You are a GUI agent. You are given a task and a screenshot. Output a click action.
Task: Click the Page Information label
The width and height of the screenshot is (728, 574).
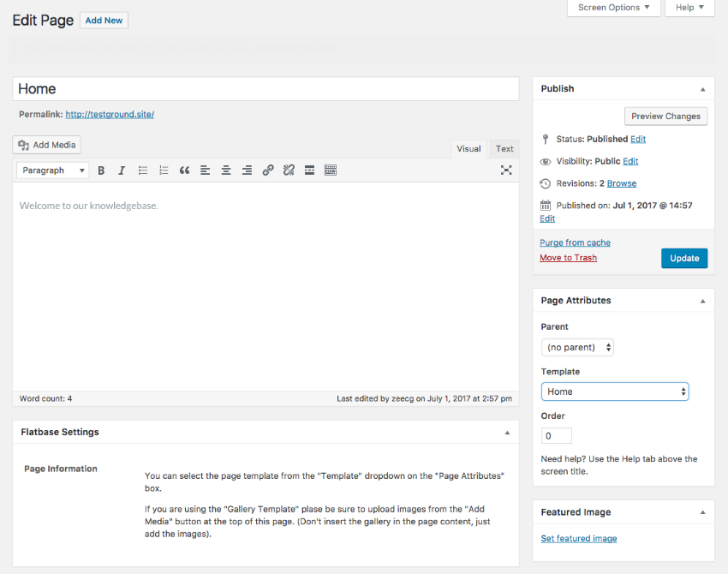point(61,469)
